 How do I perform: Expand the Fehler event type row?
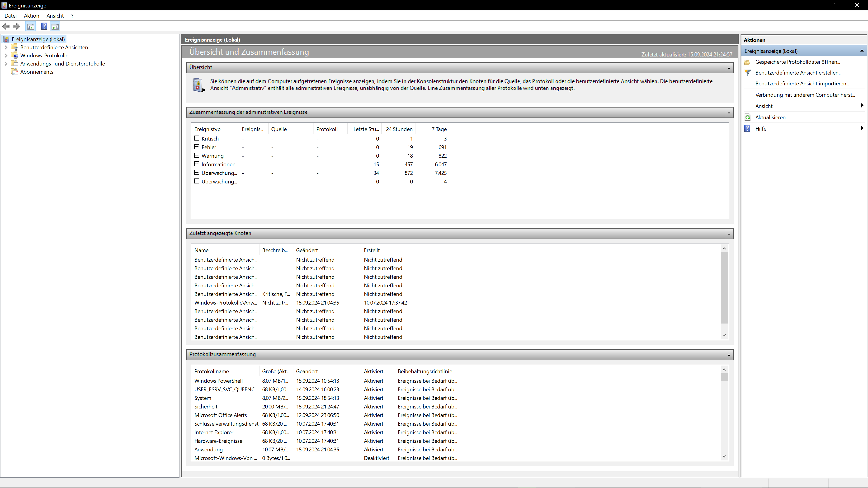tap(197, 147)
